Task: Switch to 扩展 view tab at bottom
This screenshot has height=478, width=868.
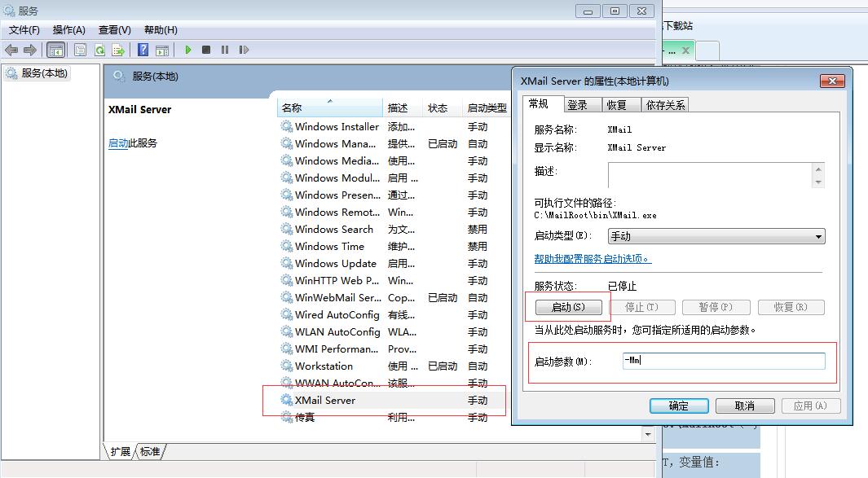Action: 120,451
